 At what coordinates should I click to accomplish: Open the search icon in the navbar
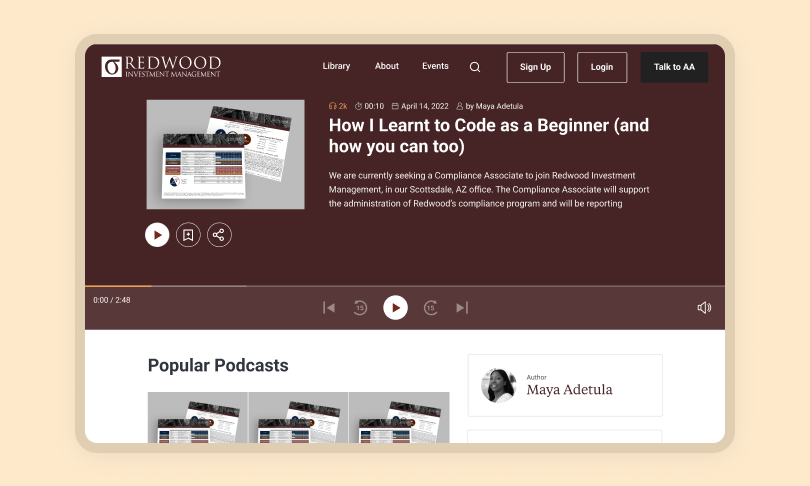click(475, 67)
